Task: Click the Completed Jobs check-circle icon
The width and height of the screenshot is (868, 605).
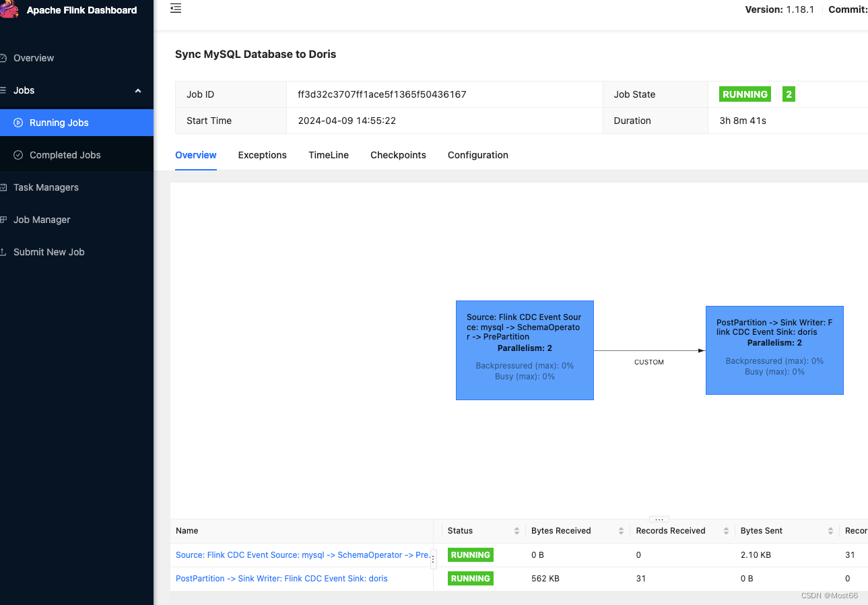Action: [x=19, y=155]
